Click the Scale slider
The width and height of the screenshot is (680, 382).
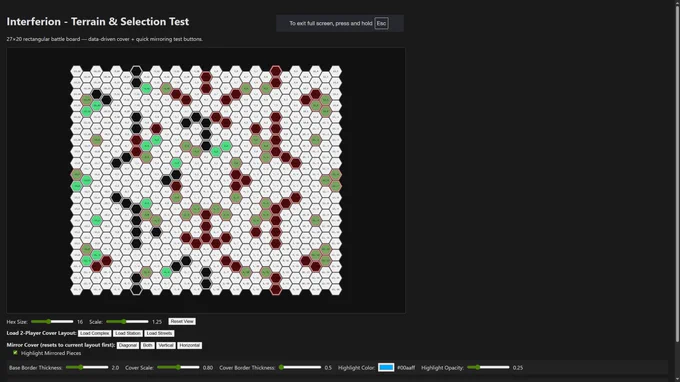(x=128, y=322)
